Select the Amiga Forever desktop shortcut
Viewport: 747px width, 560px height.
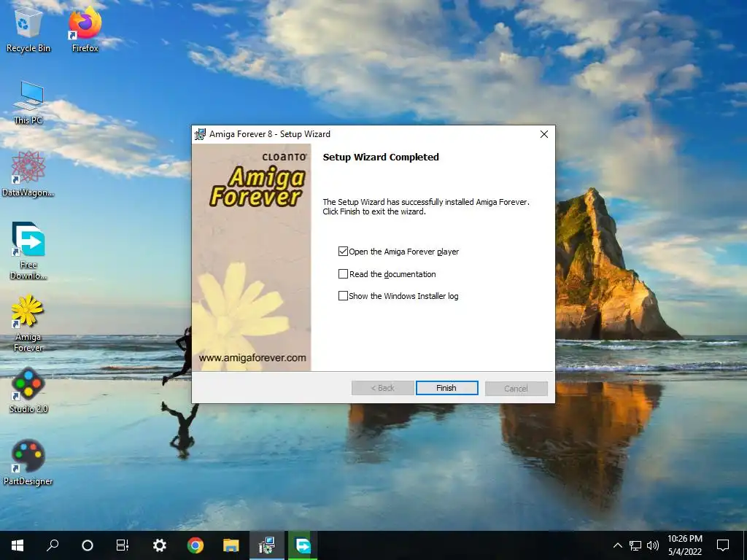coord(28,323)
